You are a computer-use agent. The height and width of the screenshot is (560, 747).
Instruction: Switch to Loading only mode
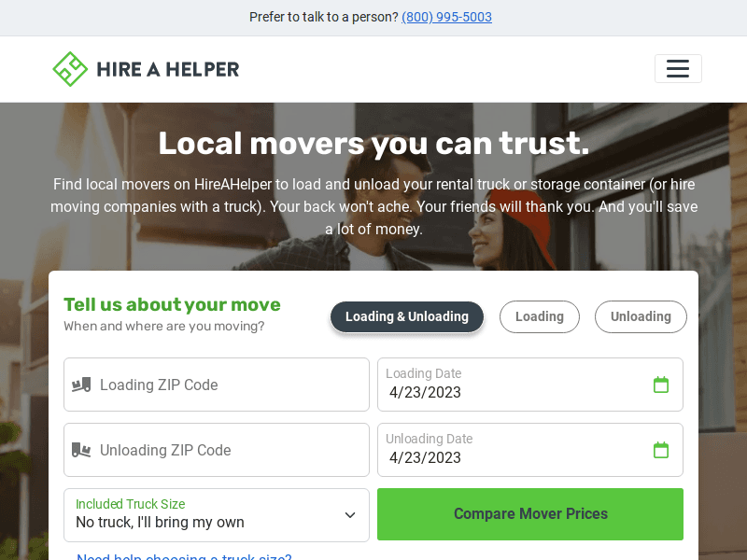pyautogui.click(x=539, y=316)
